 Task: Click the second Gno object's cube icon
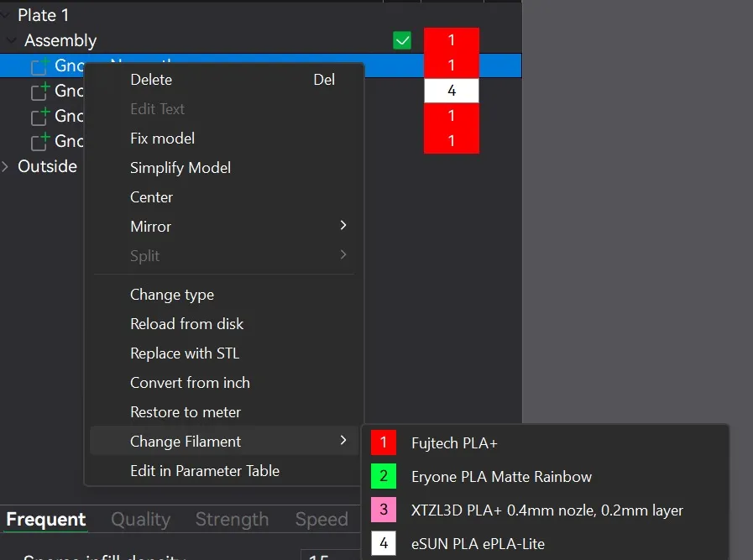(40, 91)
